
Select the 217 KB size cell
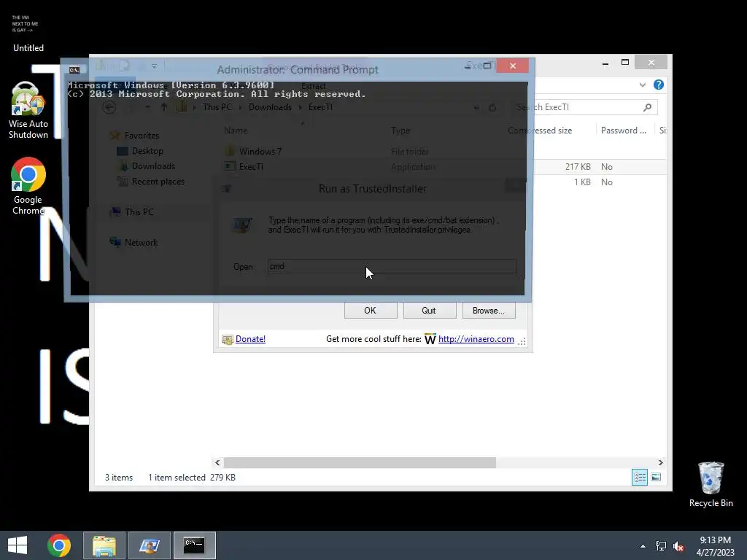[578, 167]
